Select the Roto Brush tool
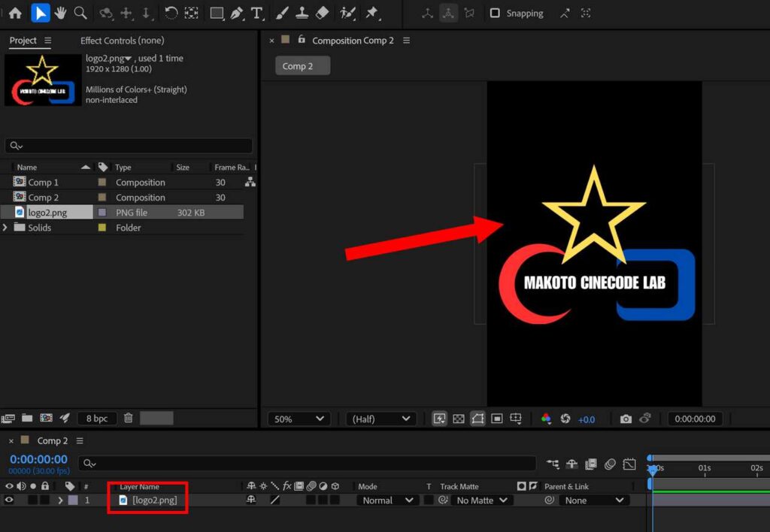Viewport: 770px width, 532px height. click(x=347, y=14)
